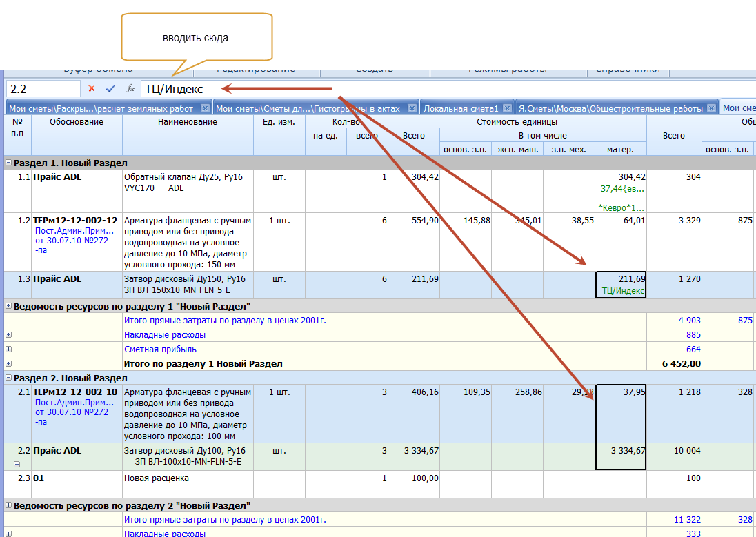Select the total 1 270 in row 1.3
The width and height of the screenshot is (756, 537).
point(674,285)
